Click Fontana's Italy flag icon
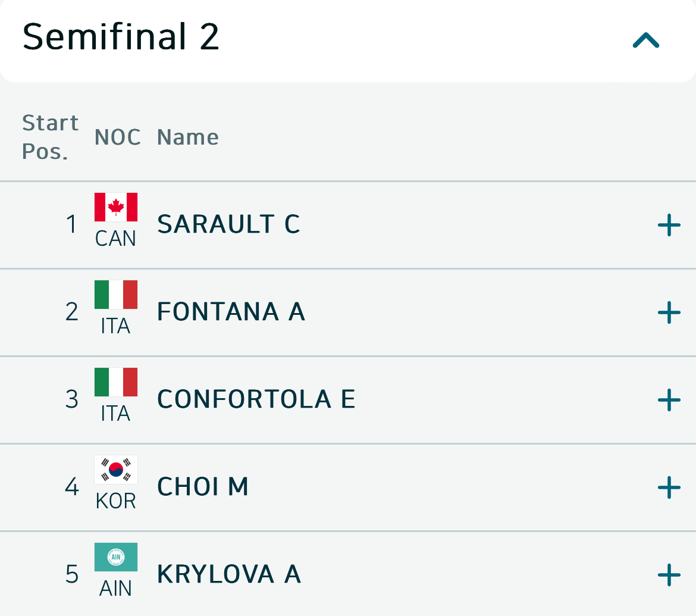The width and height of the screenshot is (696, 616). tap(116, 295)
